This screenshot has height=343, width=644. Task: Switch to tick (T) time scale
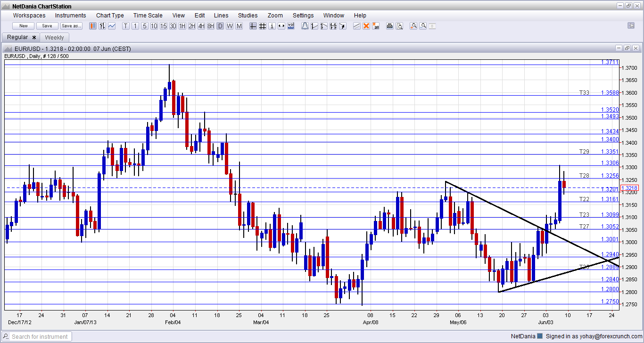126,26
